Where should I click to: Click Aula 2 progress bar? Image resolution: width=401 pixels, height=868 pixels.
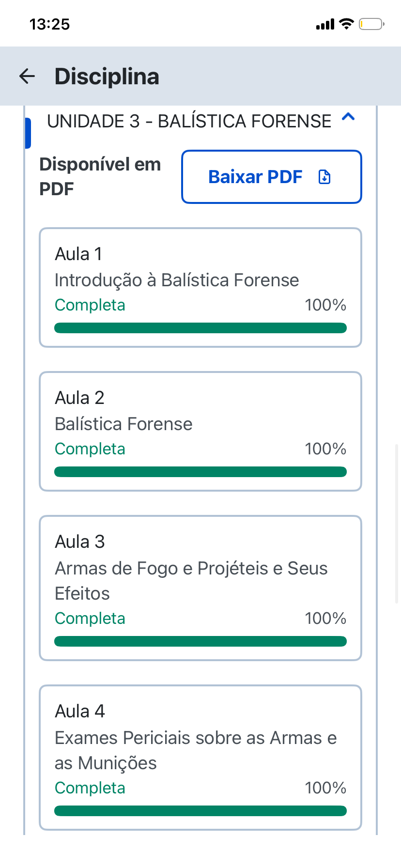pos(200,472)
